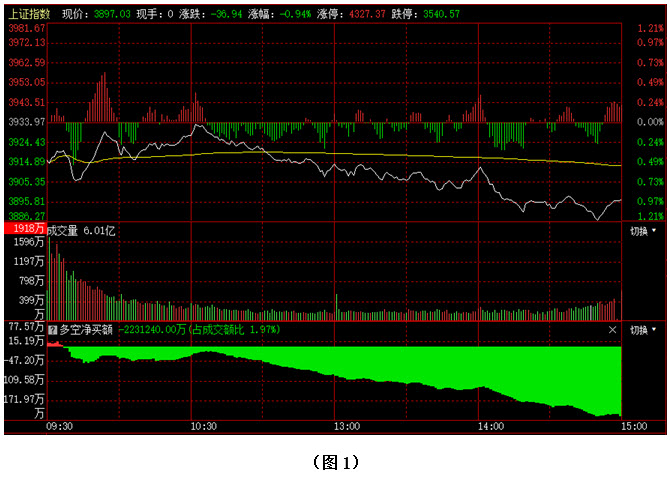
Task: Close the 多空净买额 indicator panel
Action: coord(613,329)
